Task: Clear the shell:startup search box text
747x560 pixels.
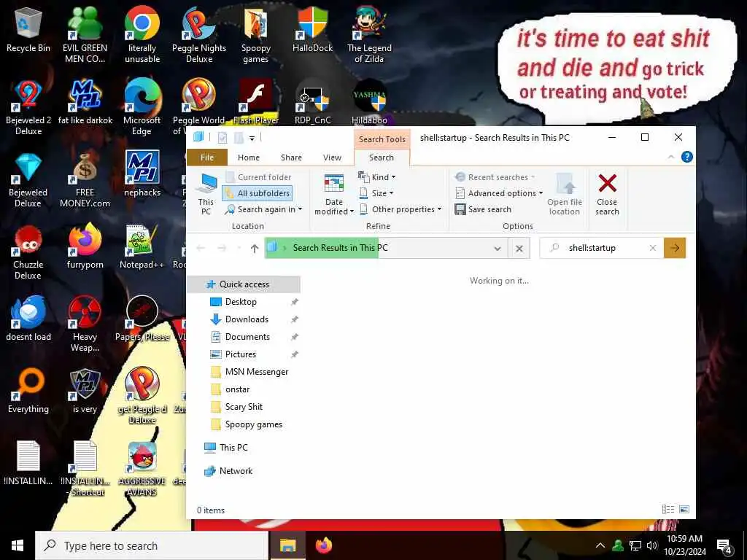Action: pos(653,248)
